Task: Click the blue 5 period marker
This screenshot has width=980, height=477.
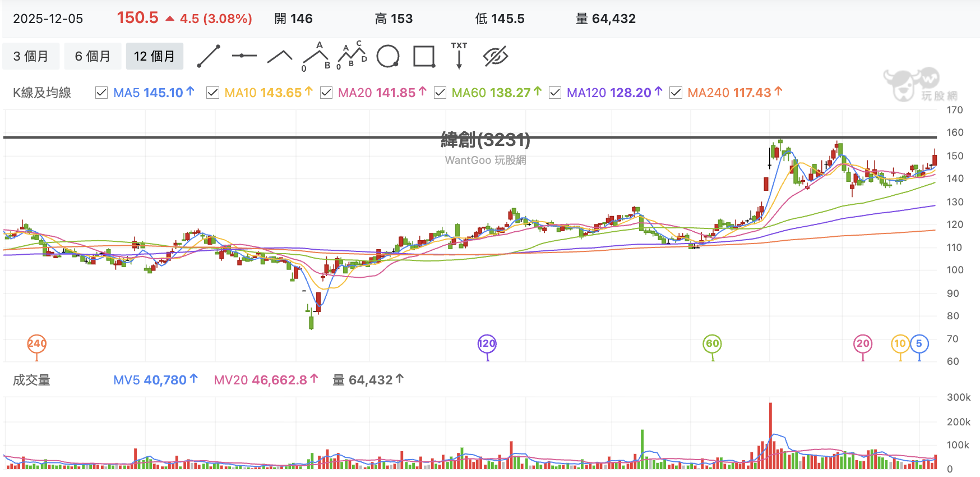Action: pos(919,343)
